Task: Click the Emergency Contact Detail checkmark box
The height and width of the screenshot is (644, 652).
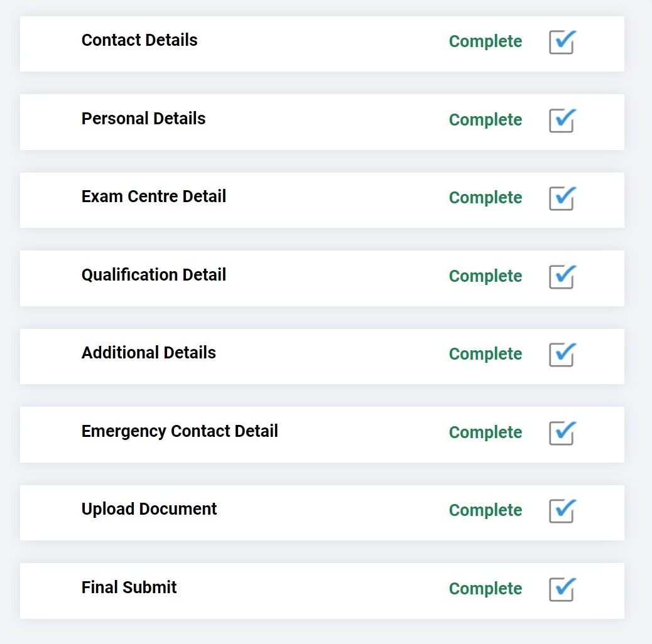Action: click(562, 433)
